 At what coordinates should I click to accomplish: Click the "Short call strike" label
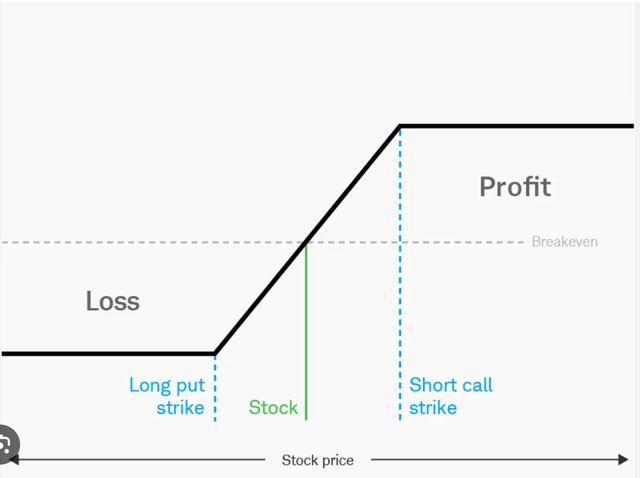pos(451,396)
